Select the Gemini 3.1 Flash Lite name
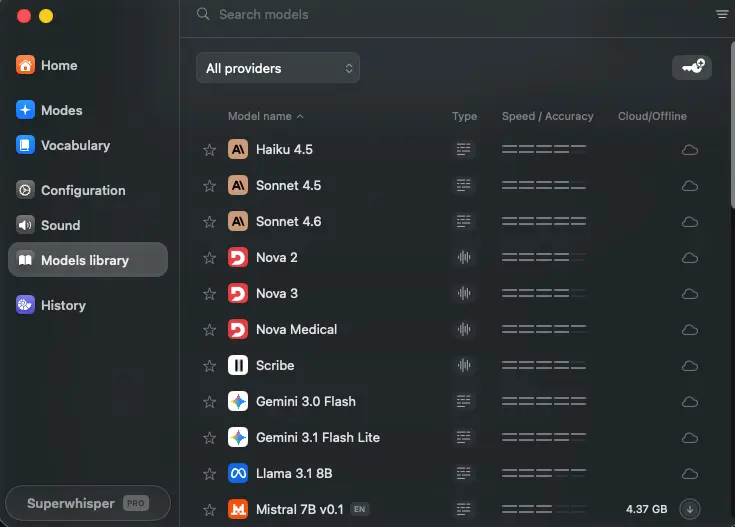 click(318, 437)
